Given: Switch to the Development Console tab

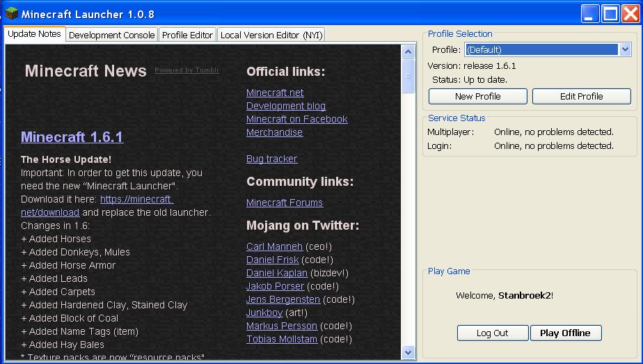Looking at the screenshot, I should [x=111, y=35].
